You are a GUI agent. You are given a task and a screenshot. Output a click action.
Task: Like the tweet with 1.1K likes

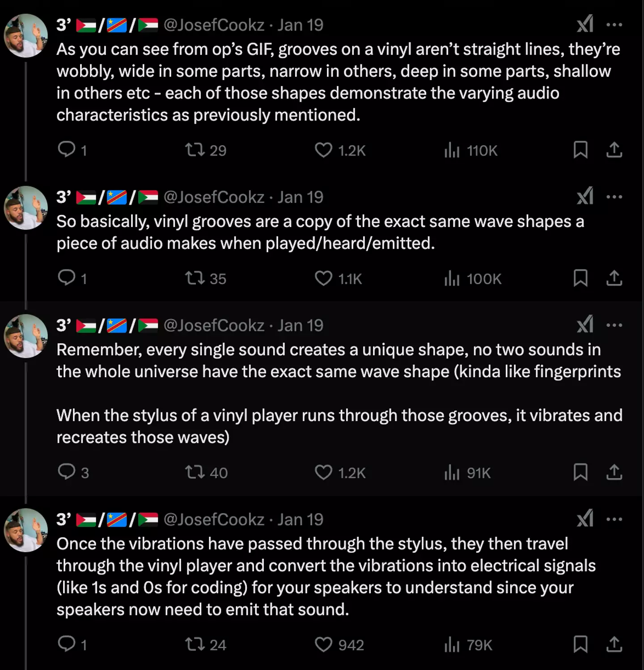coord(323,278)
